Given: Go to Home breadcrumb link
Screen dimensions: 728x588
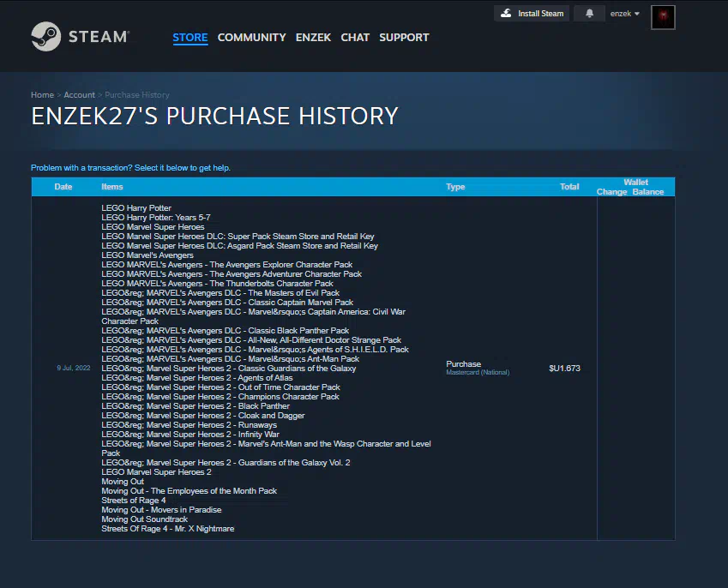Looking at the screenshot, I should (42, 94).
